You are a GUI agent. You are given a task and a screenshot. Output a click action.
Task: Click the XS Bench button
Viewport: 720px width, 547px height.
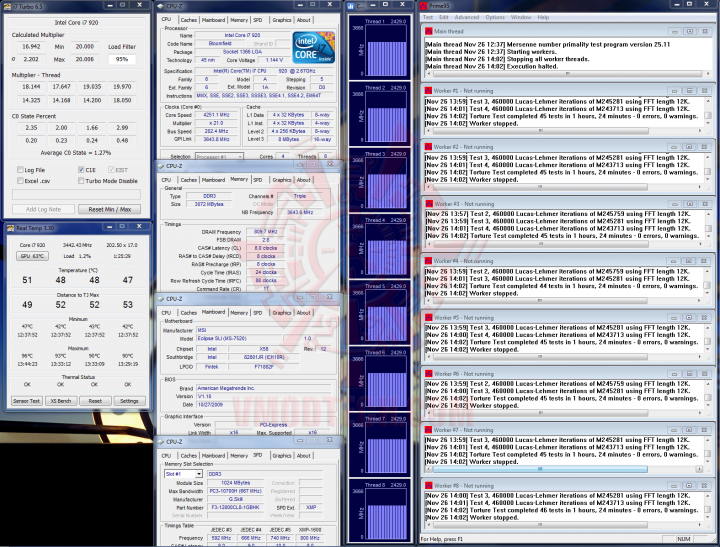[61, 401]
